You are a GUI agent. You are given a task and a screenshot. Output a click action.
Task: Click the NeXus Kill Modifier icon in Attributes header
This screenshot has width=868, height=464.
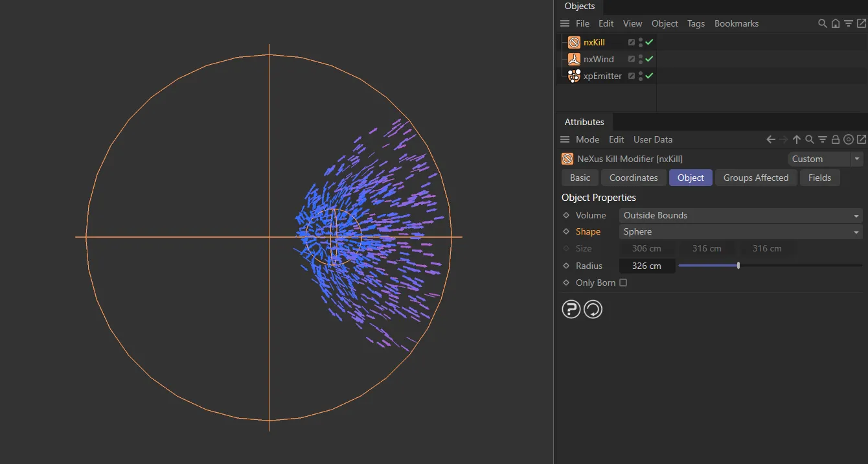567,159
